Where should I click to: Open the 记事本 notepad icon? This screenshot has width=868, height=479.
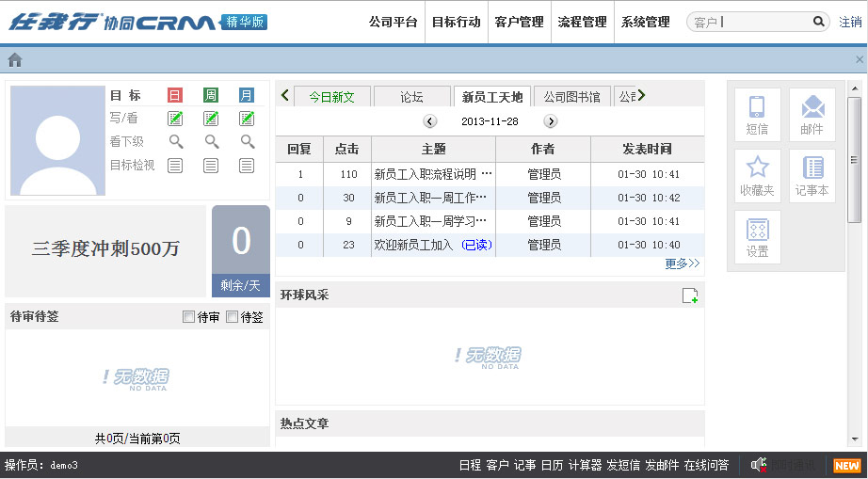click(x=812, y=176)
